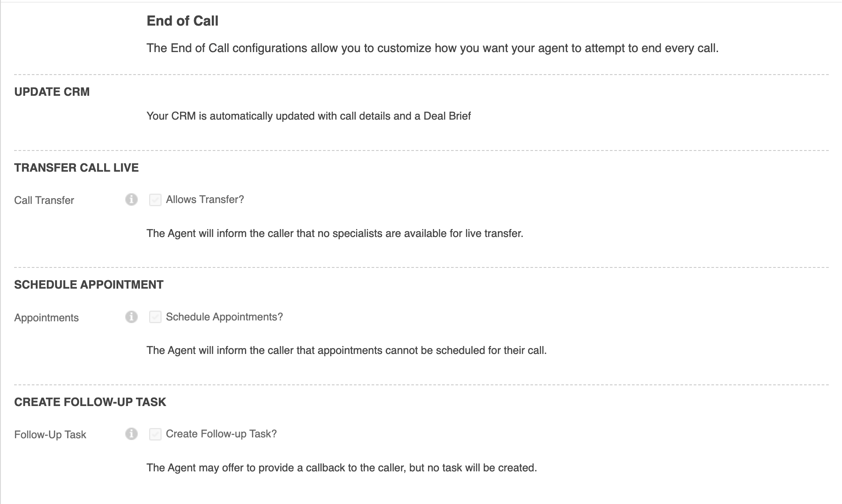Image resolution: width=842 pixels, height=504 pixels.
Task: Select the TRANSFER CALL LIVE section heading
Action: [76, 168]
